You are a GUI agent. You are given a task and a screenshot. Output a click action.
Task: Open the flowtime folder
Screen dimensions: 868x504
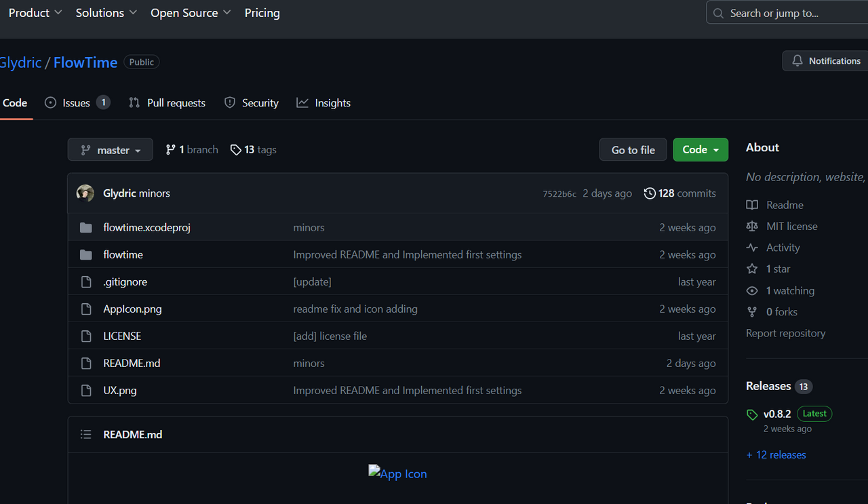point(123,255)
